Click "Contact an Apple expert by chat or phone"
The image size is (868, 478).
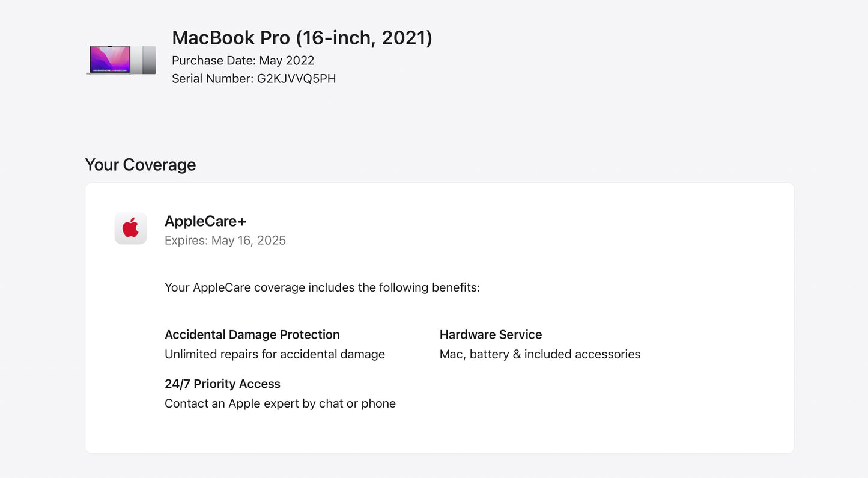[280, 403]
